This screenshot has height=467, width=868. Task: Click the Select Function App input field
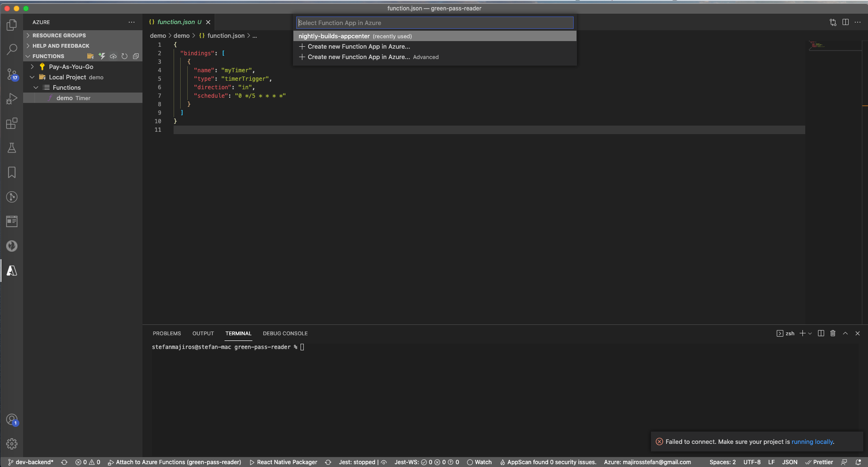tap(434, 23)
